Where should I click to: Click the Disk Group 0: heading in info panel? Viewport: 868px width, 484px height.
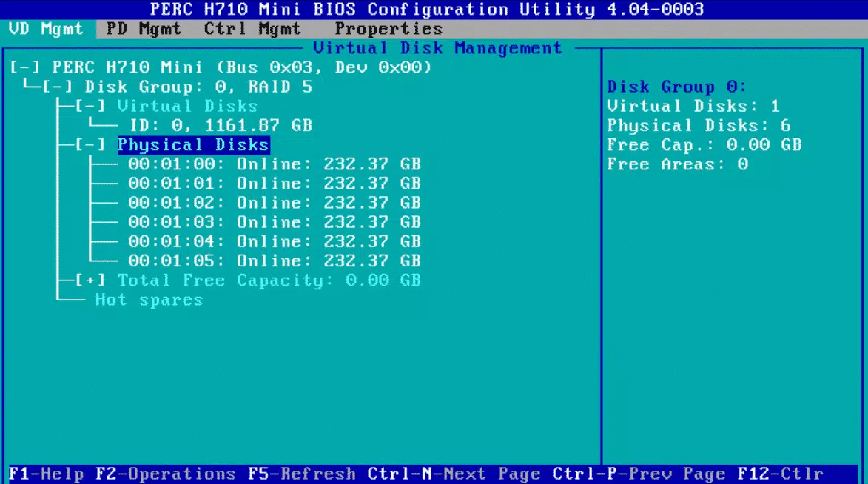tap(677, 87)
